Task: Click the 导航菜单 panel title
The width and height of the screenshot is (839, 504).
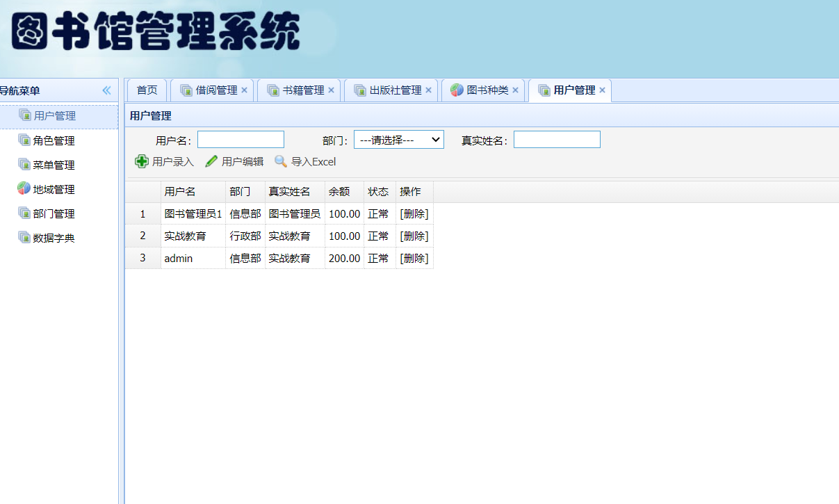Action: [x=19, y=90]
